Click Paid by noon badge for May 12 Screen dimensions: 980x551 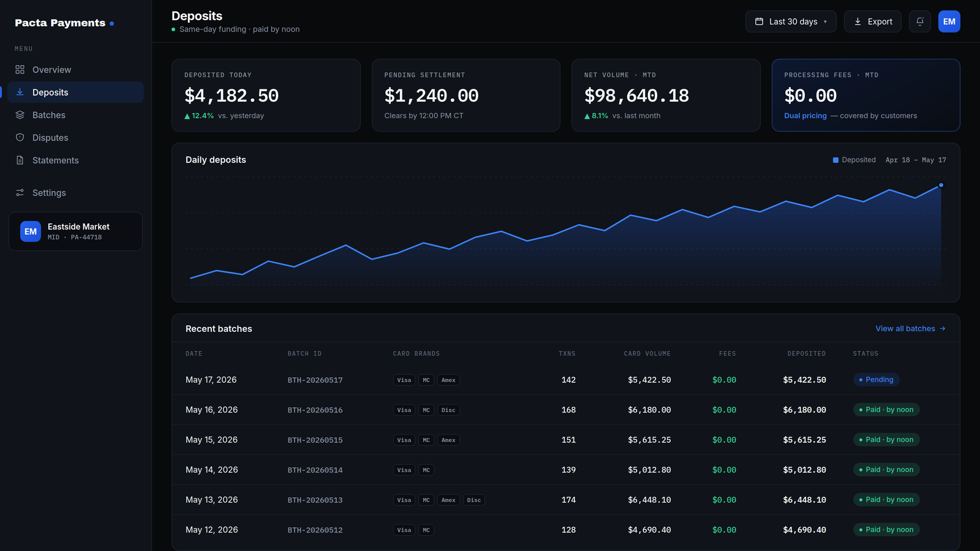(886, 530)
